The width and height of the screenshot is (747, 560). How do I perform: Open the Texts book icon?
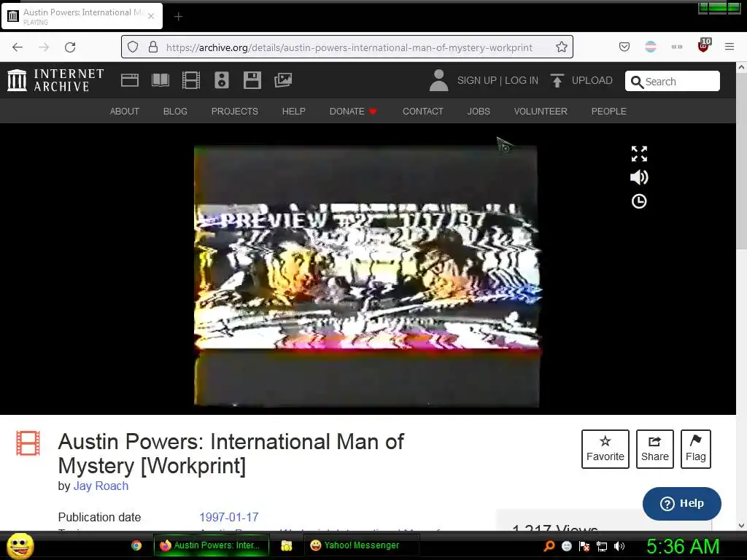[160, 80]
